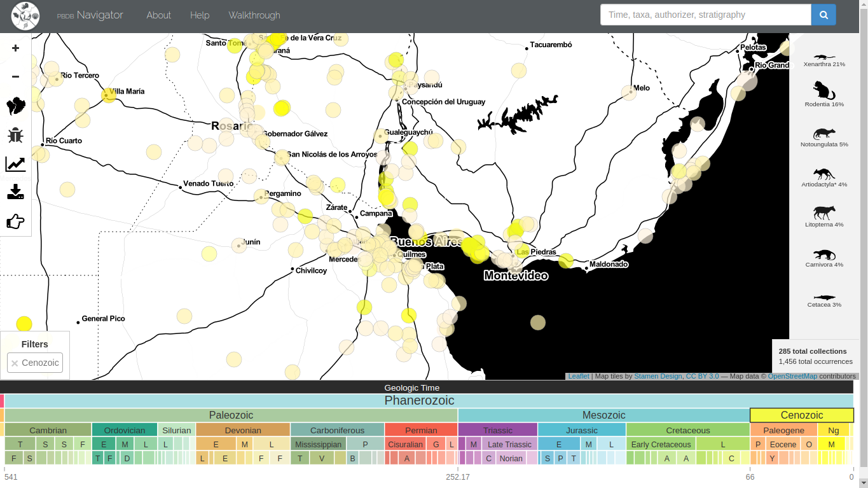
Task: Open the About menu item
Action: tap(158, 15)
